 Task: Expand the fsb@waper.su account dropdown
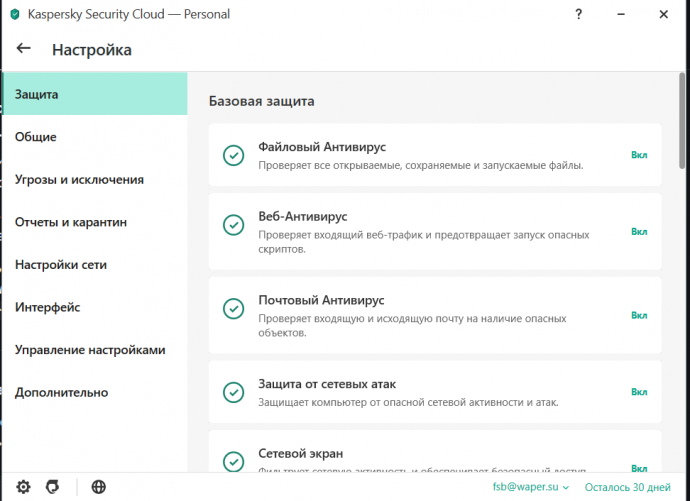(x=530, y=487)
